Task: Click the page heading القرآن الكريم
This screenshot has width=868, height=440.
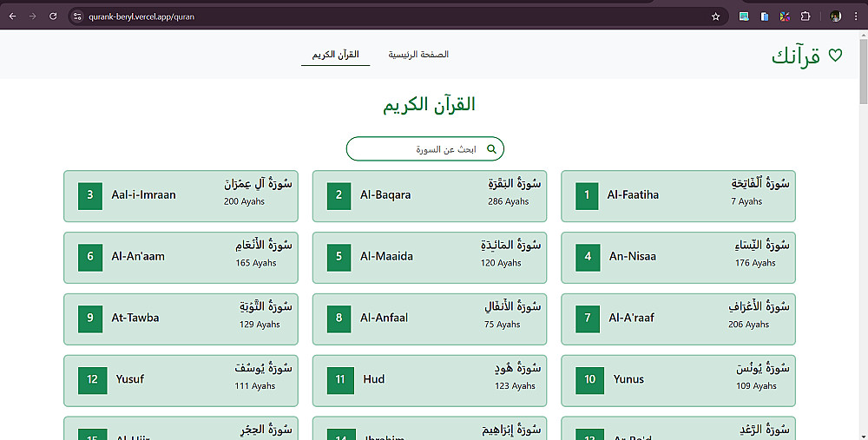Action: [429, 105]
